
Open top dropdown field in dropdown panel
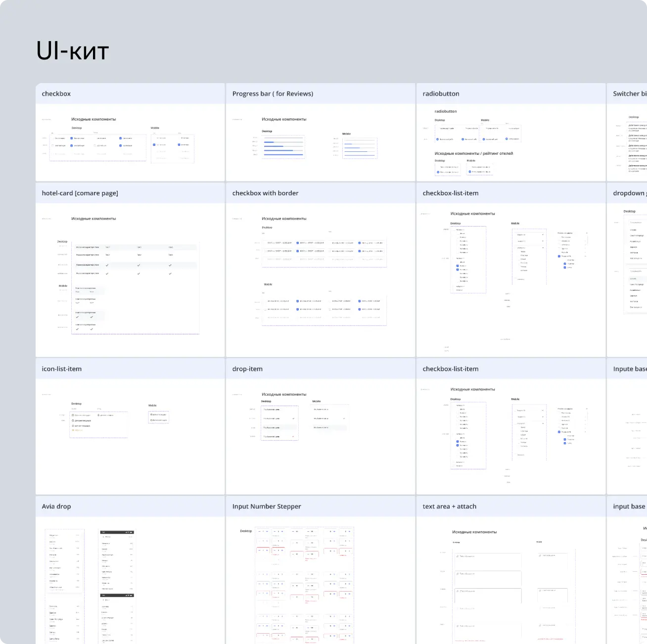tap(638, 223)
